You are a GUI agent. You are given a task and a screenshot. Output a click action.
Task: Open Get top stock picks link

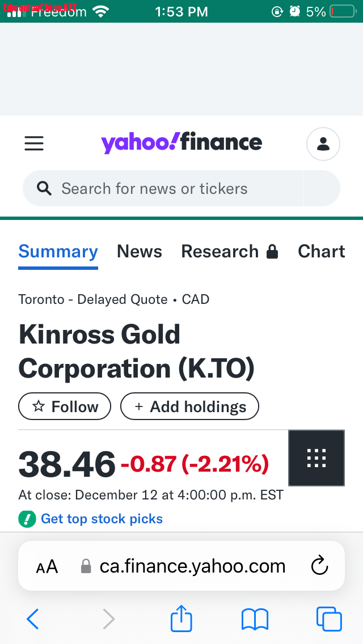(x=102, y=519)
